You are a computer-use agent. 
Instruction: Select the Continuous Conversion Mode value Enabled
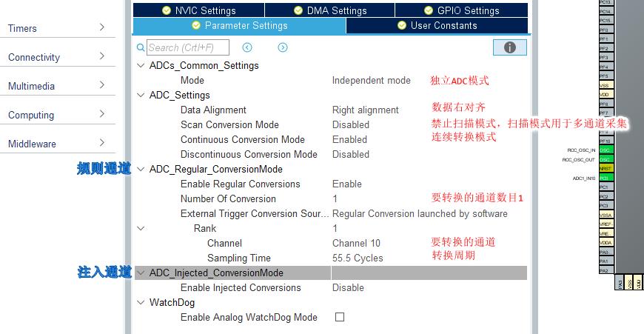click(349, 140)
